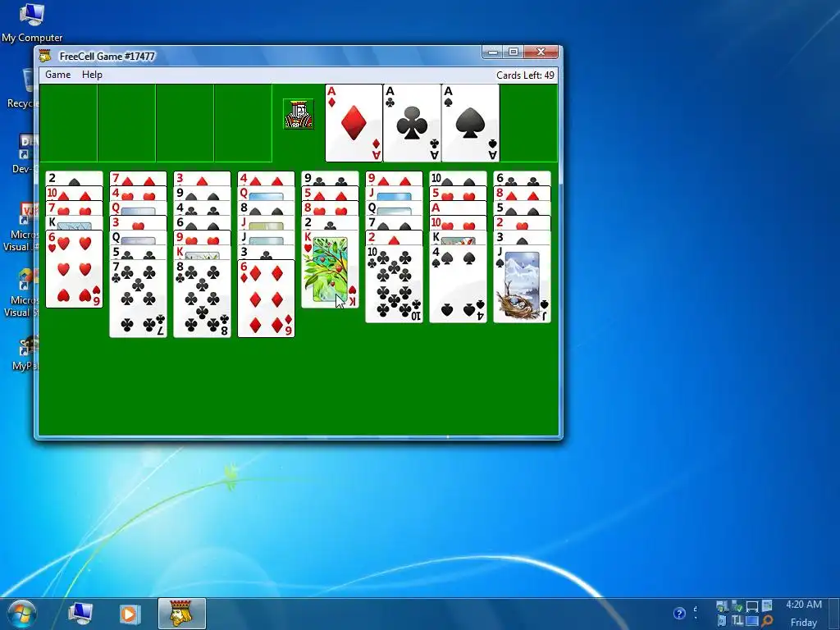Click the 5 of Clubs card

[x=138, y=253]
